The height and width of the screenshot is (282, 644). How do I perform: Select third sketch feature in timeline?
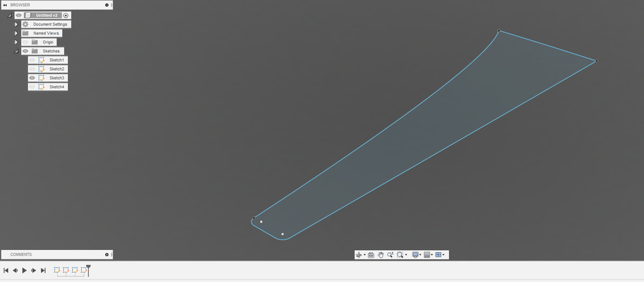click(x=75, y=270)
